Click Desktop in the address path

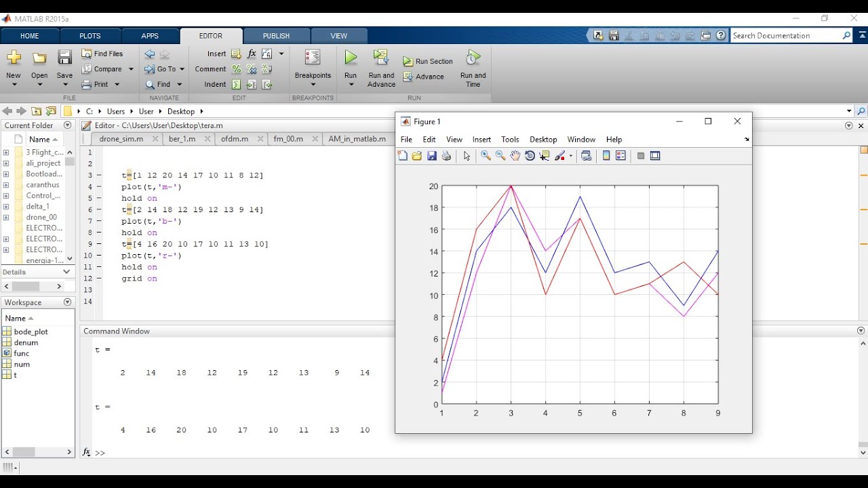pos(181,111)
